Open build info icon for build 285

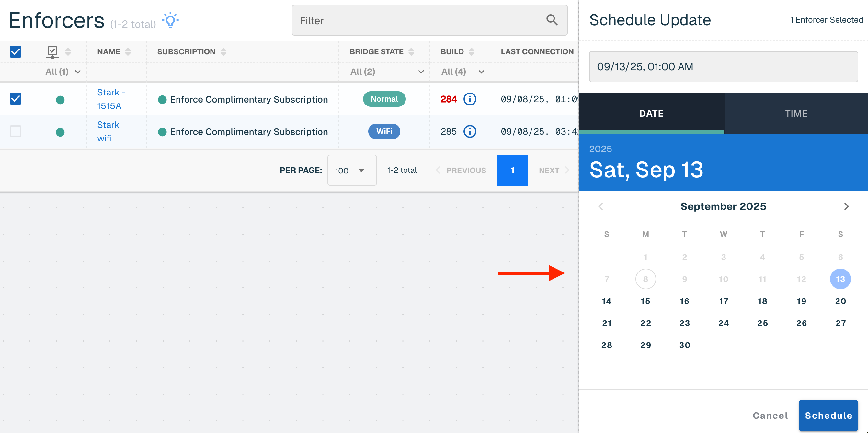click(470, 132)
